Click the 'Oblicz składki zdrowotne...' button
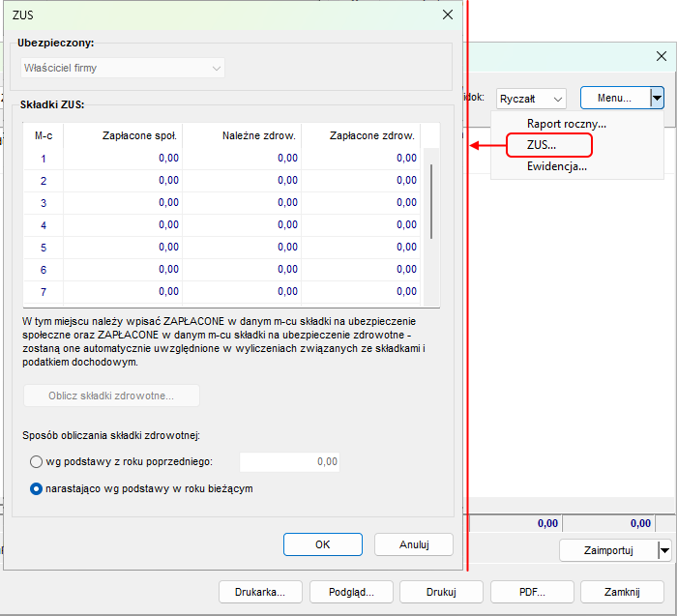Image resolution: width=677 pixels, height=616 pixels. (x=111, y=396)
